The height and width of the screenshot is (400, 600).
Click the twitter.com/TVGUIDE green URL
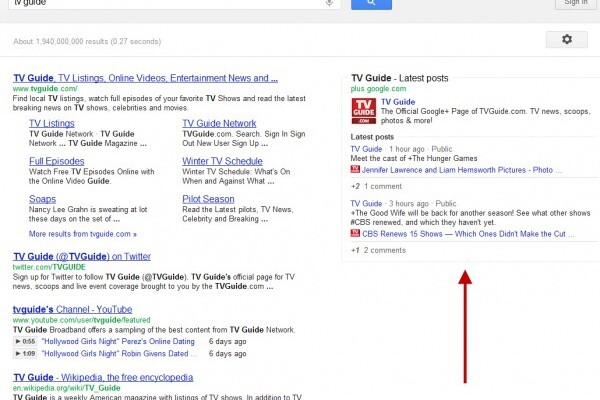(49, 267)
